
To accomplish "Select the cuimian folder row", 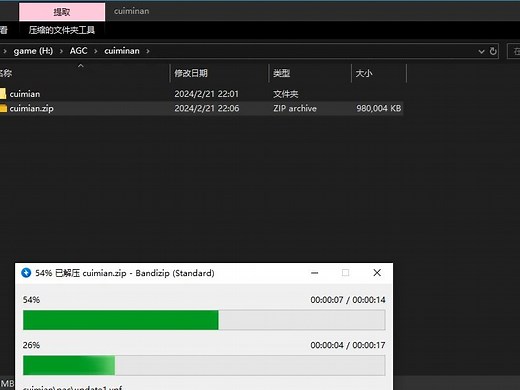I will 201,94.
